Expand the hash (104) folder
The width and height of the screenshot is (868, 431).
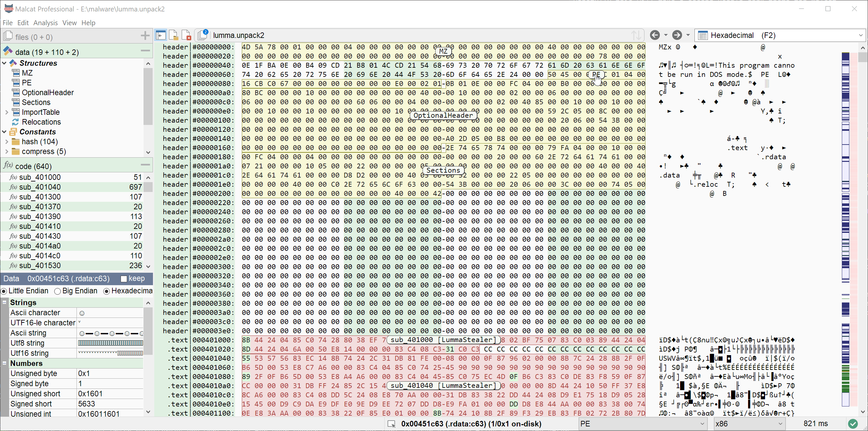tap(7, 142)
